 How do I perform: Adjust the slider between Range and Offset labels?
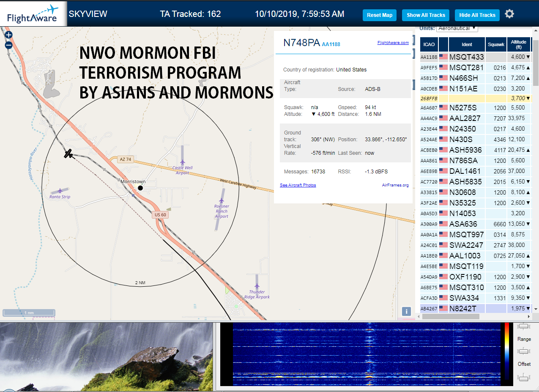pos(524,351)
